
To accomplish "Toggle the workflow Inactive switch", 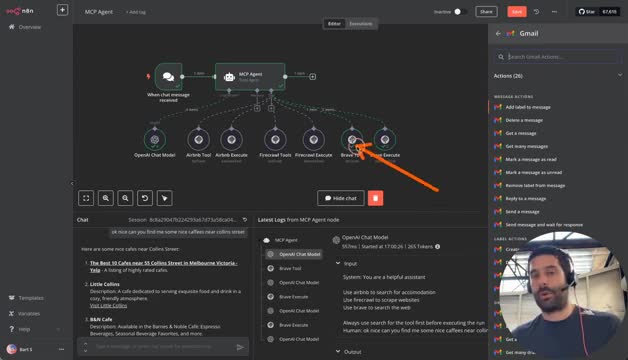I will (460, 12).
